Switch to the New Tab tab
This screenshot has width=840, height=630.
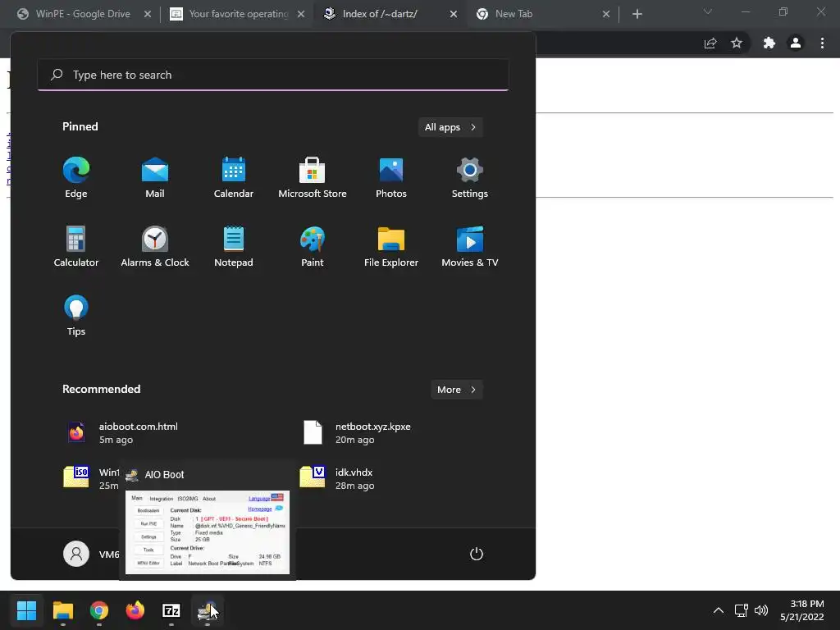(514, 14)
